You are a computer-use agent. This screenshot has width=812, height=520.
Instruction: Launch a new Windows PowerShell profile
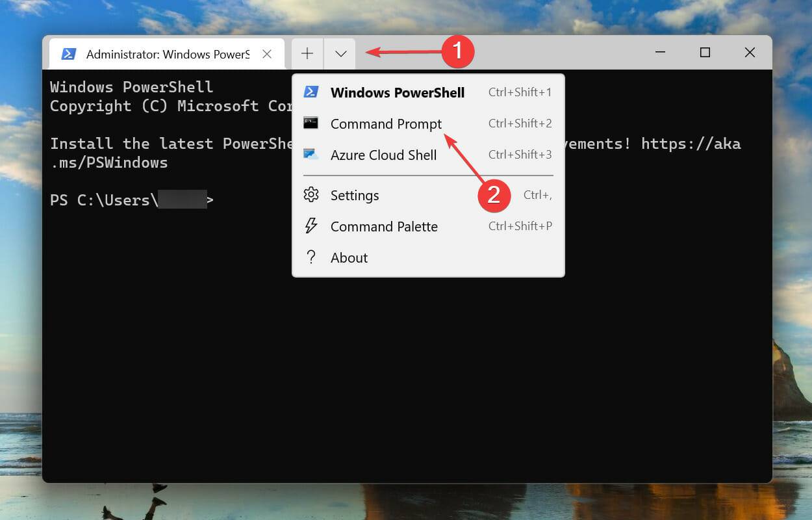398,92
